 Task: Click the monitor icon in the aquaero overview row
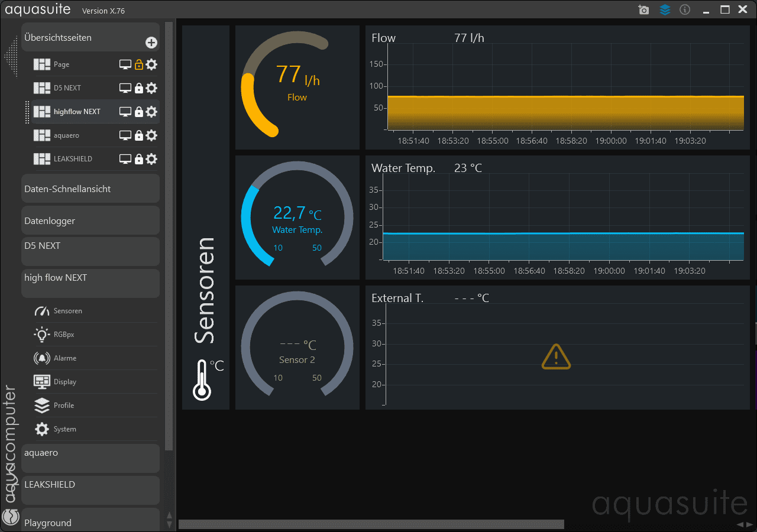125,135
